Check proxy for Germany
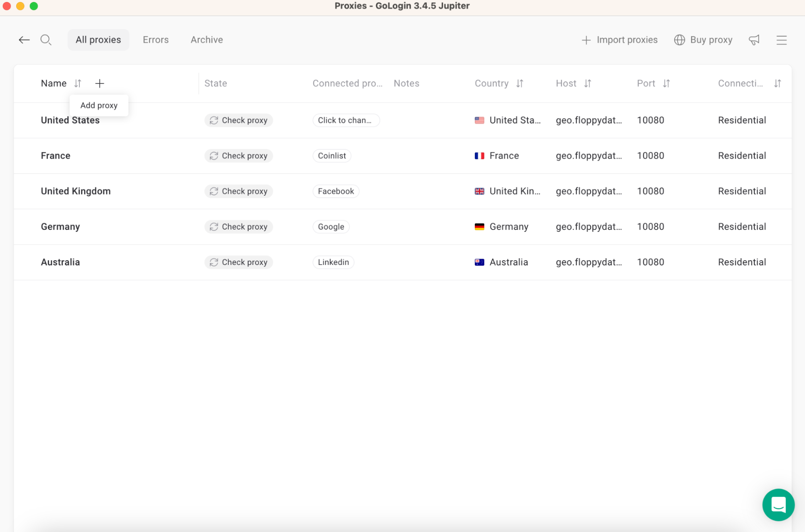Image resolution: width=805 pixels, height=532 pixels. click(238, 227)
